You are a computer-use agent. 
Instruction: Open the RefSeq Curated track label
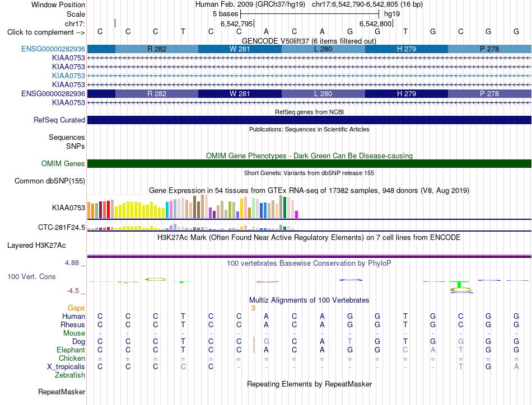59,120
